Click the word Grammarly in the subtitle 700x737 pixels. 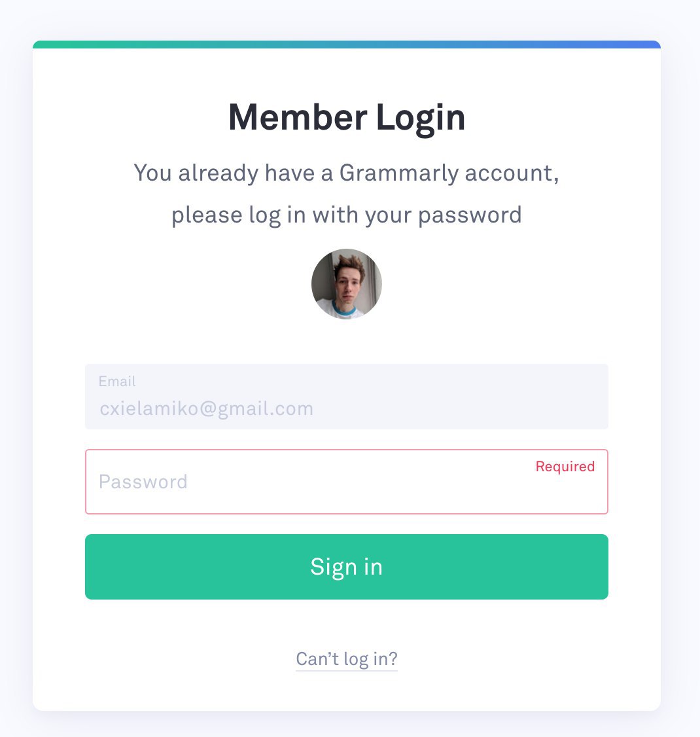click(399, 173)
